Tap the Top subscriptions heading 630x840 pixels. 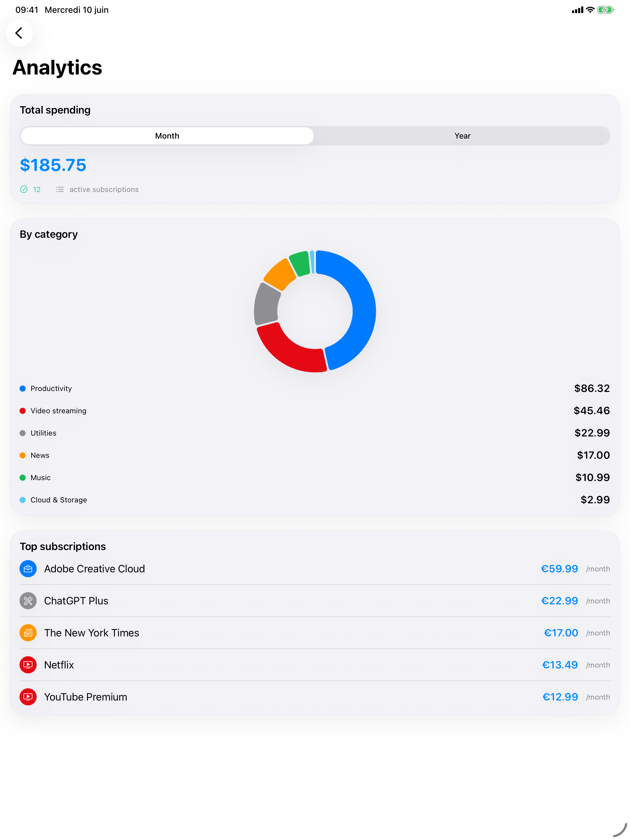tap(63, 547)
